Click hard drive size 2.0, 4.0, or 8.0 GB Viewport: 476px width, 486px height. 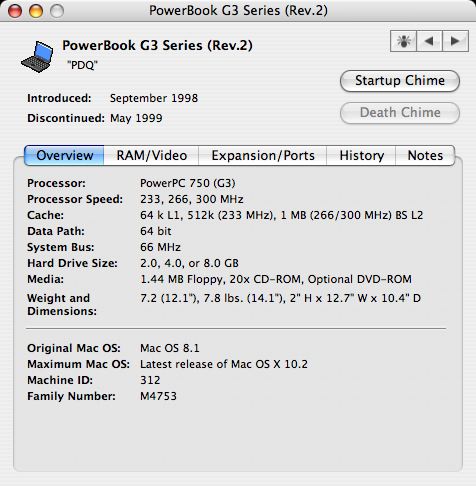point(189,263)
